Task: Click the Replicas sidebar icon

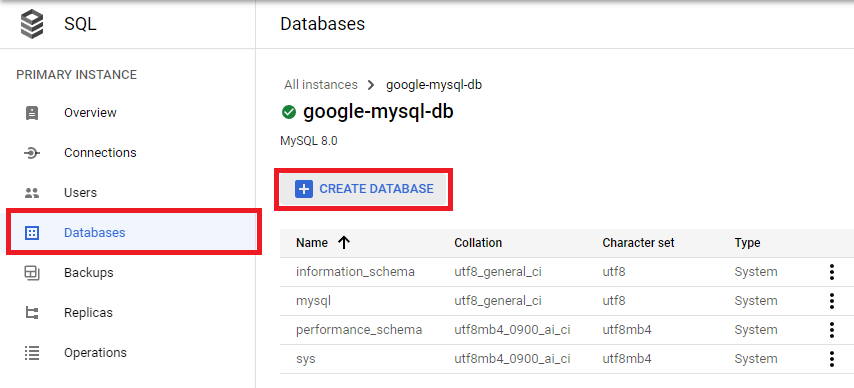Action: click(x=32, y=313)
